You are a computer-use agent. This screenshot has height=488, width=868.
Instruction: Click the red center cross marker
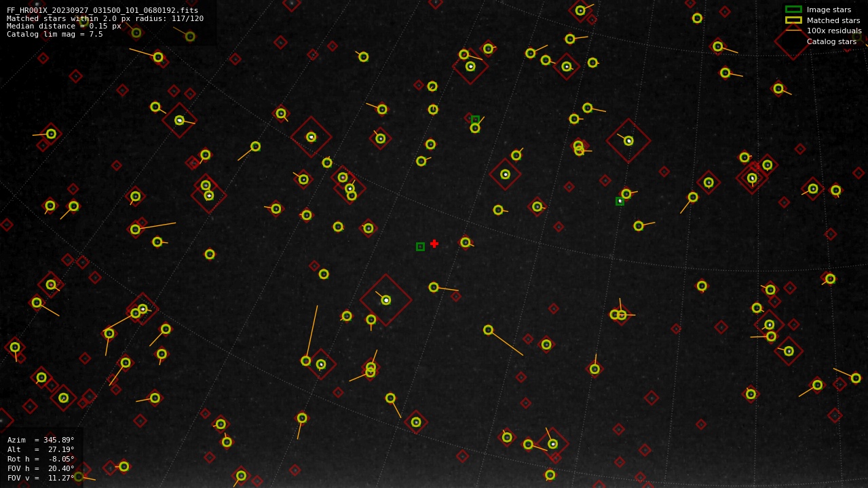click(x=434, y=244)
